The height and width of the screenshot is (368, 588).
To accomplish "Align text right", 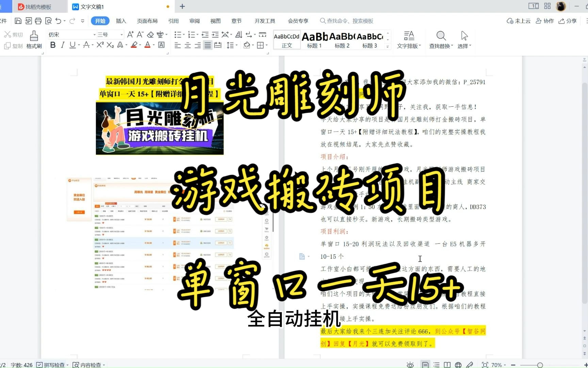I will (x=198, y=45).
